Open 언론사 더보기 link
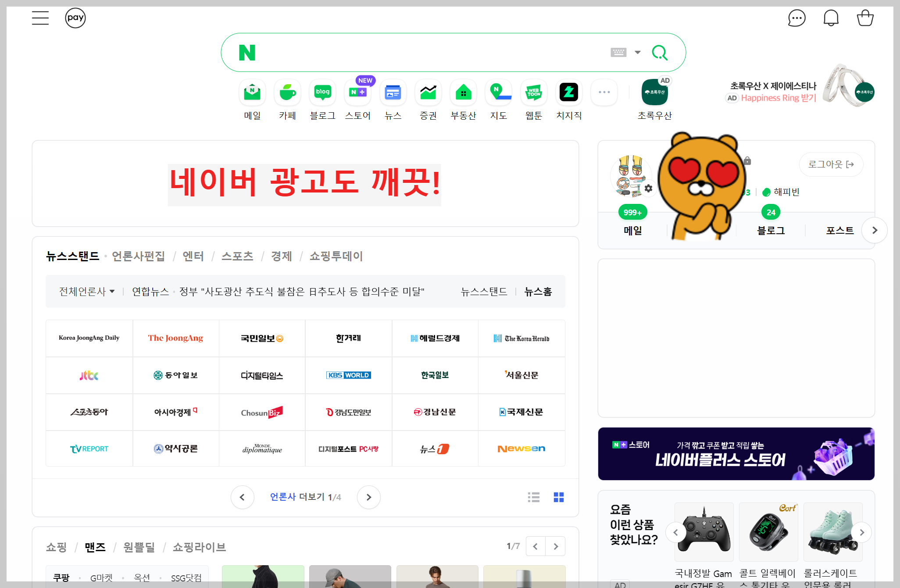Image resolution: width=900 pixels, height=588 pixels. 297,497
